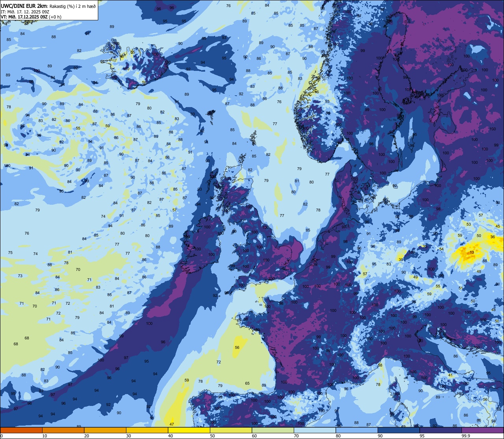
Task: Select the amber 30–40 legend swatch
Action: point(147,430)
